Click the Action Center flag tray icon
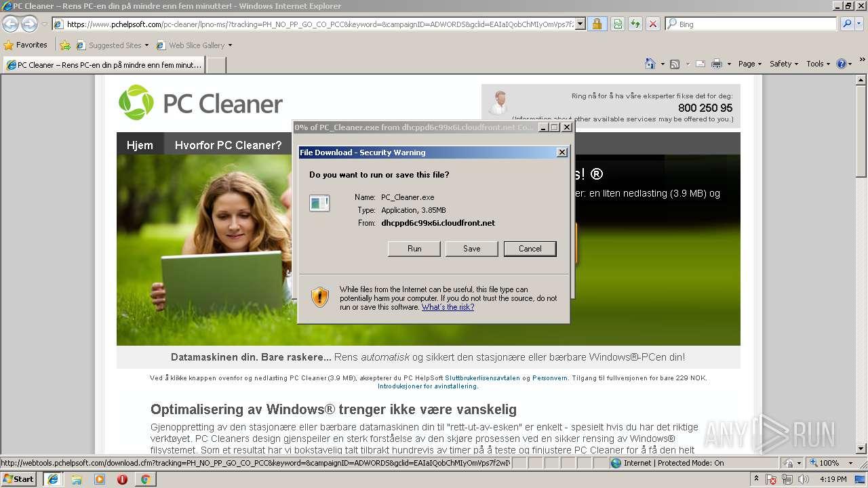868x488 pixels. [x=771, y=479]
